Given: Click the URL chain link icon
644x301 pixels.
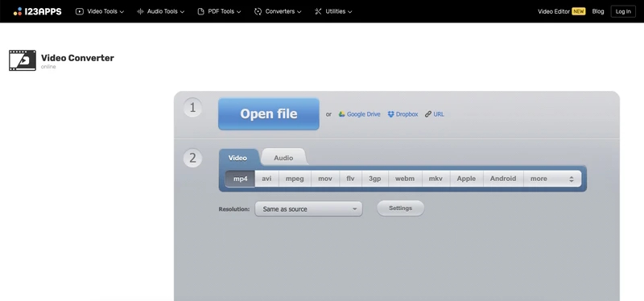Looking at the screenshot, I should 428,114.
